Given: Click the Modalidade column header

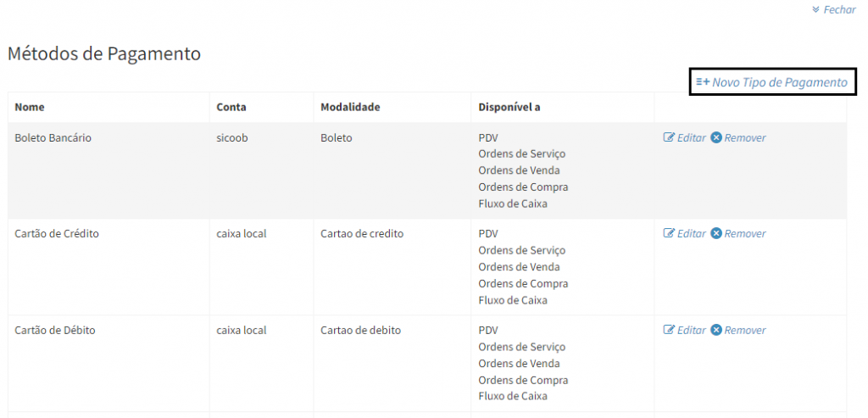Looking at the screenshot, I should [350, 107].
